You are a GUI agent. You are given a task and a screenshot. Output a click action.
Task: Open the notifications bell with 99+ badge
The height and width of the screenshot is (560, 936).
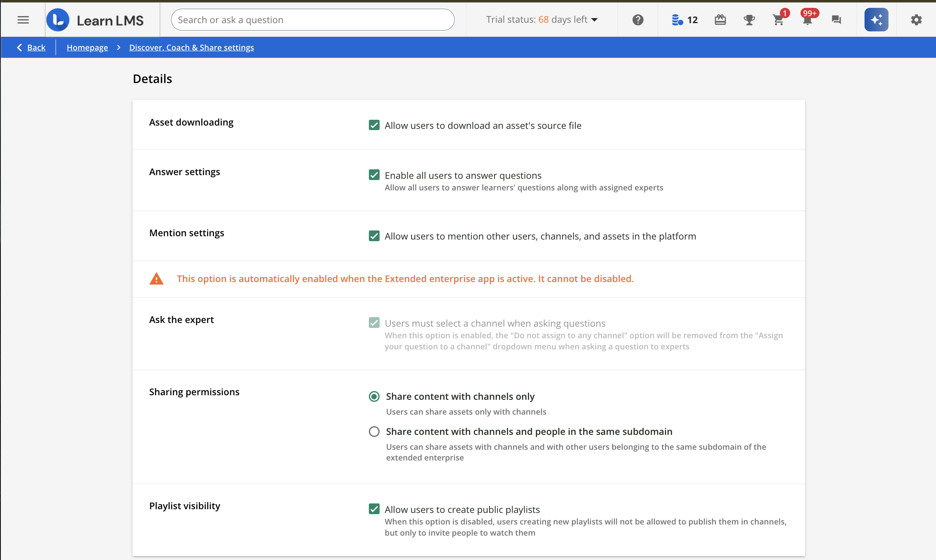click(807, 20)
